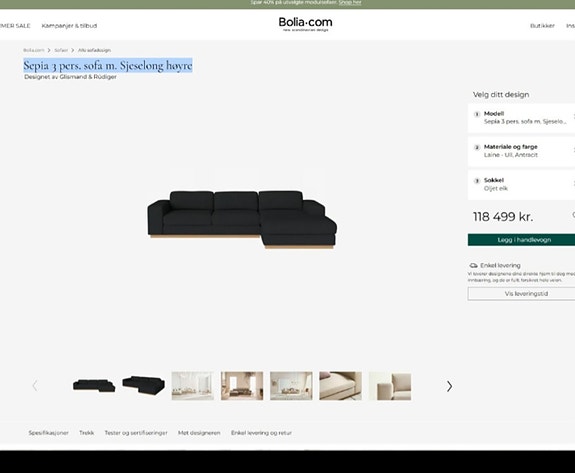Open the Trekk tab
Image resolution: width=575 pixels, height=473 pixels.
[x=87, y=433]
